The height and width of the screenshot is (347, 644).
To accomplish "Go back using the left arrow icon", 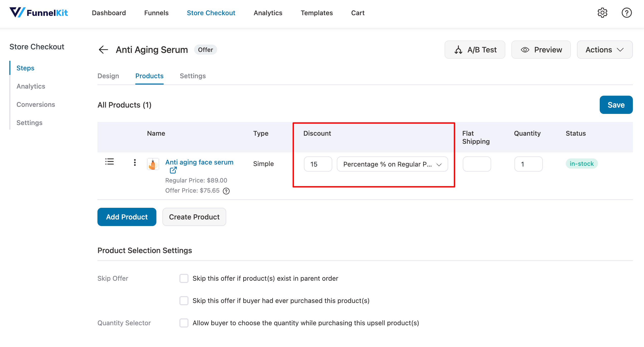I will 103,50.
